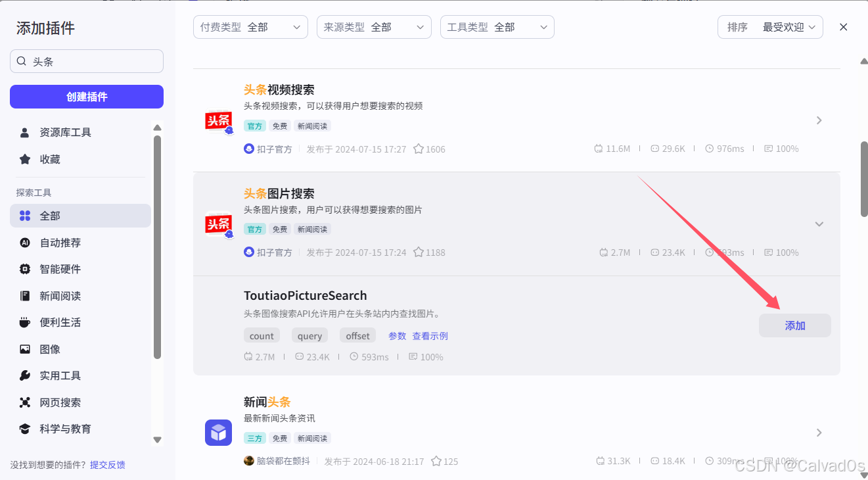The height and width of the screenshot is (480, 868).
Task: Click the 11.6M usage count icon
Action: pos(599,149)
